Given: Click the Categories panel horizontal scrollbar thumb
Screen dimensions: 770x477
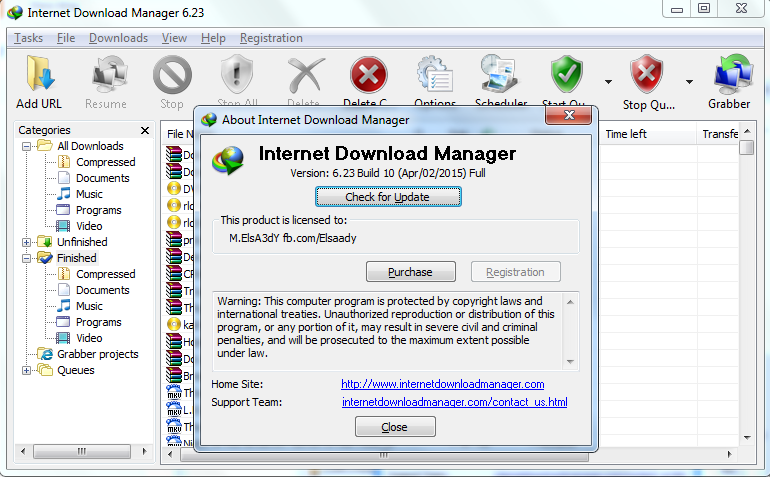Looking at the screenshot, I should tap(82, 451).
